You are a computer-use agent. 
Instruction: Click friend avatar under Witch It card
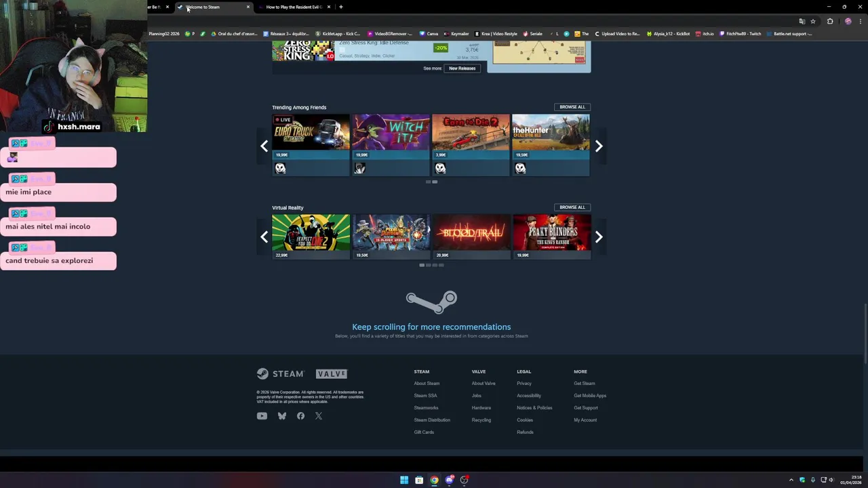click(360, 168)
